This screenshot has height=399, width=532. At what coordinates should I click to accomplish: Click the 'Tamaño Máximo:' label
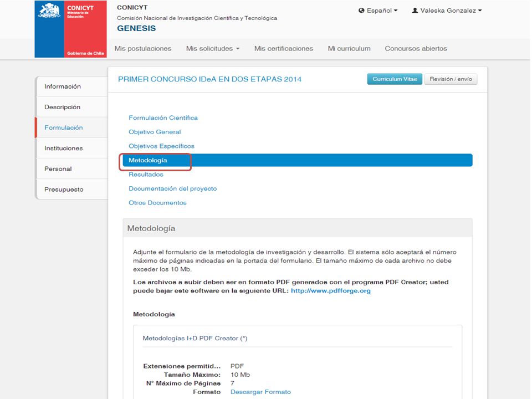pyautogui.click(x=192, y=375)
